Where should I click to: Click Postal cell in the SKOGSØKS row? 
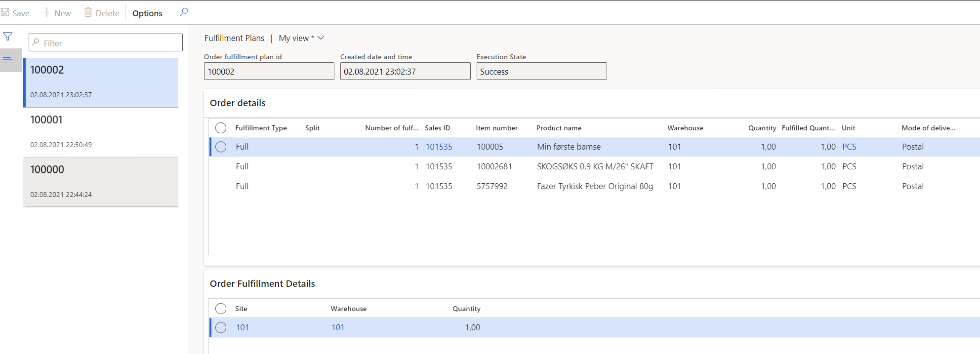(912, 166)
